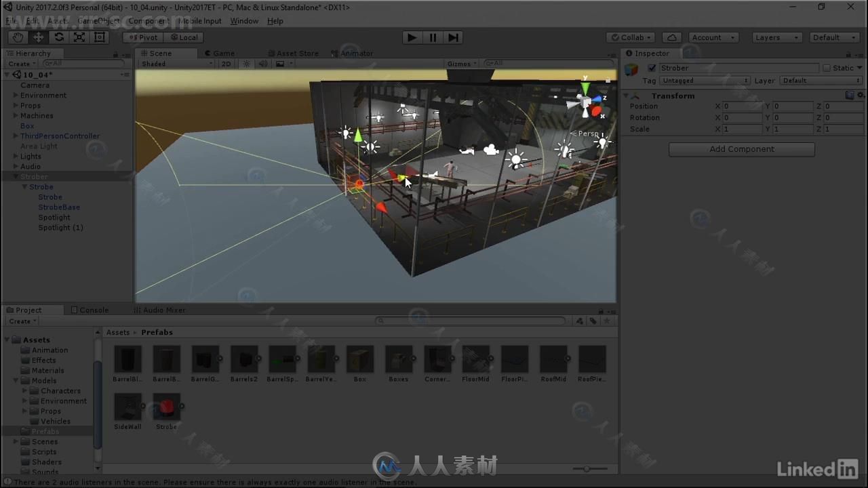This screenshot has height=488, width=868.
Task: Toggle Strober active checkbox
Action: tap(652, 68)
